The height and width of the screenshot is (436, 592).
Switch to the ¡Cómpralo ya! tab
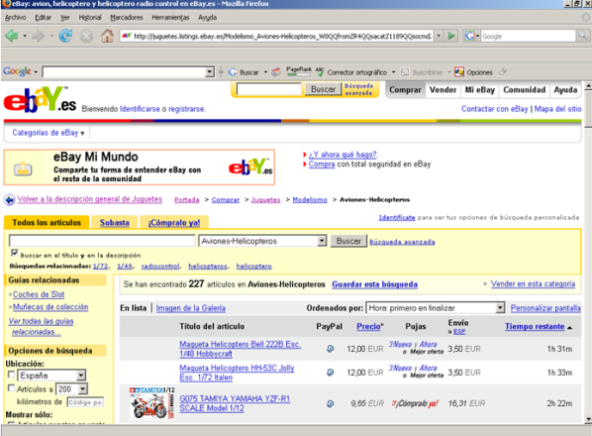[x=174, y=223]
